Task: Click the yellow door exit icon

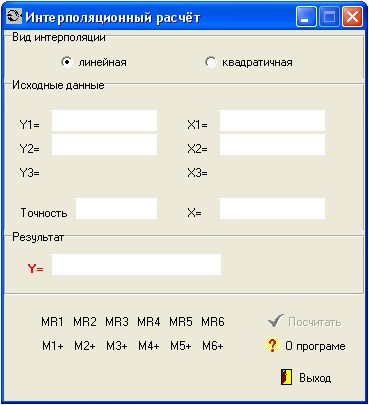Action: pos(286,377)
